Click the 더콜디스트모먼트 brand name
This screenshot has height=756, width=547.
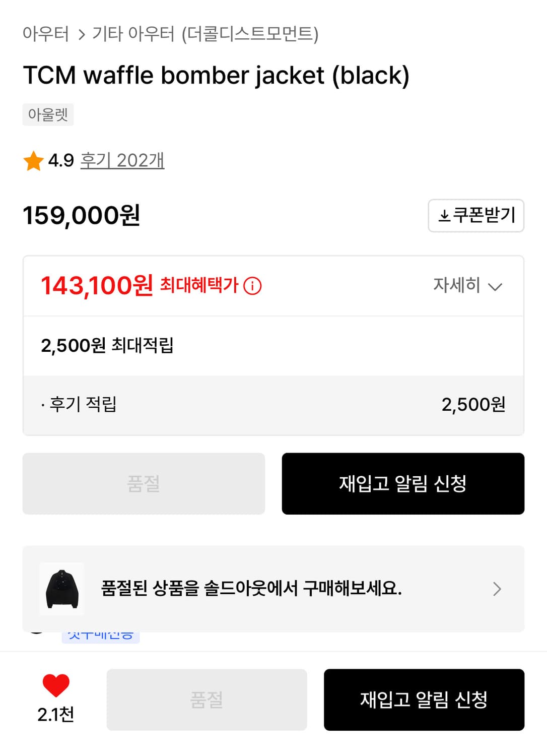(x=250, y=34)
